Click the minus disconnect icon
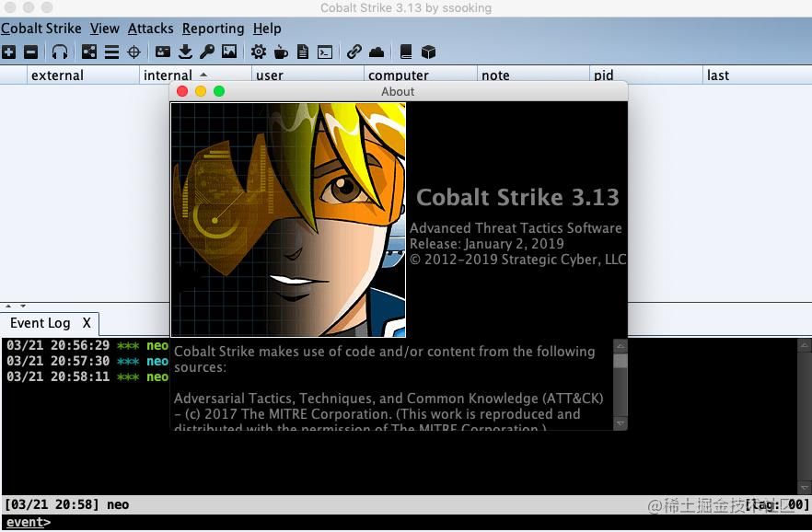Screen dimensions: 812x532 31,52
